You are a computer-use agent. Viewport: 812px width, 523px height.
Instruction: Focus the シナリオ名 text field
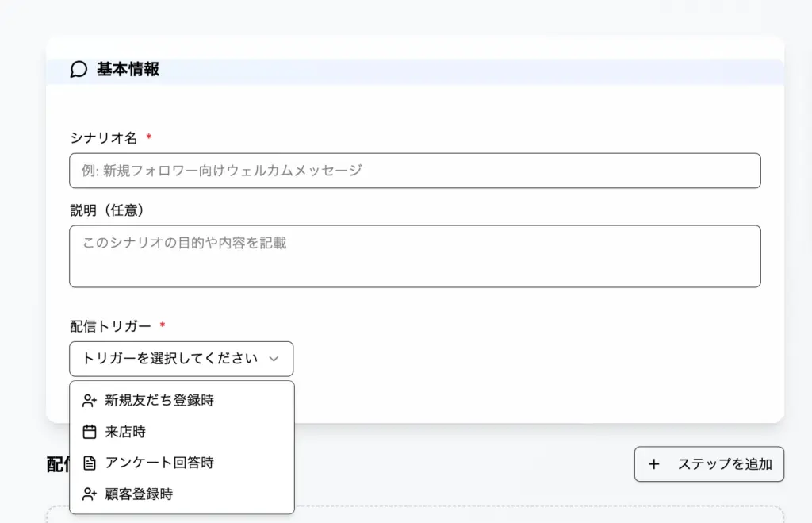coord(415,171)
